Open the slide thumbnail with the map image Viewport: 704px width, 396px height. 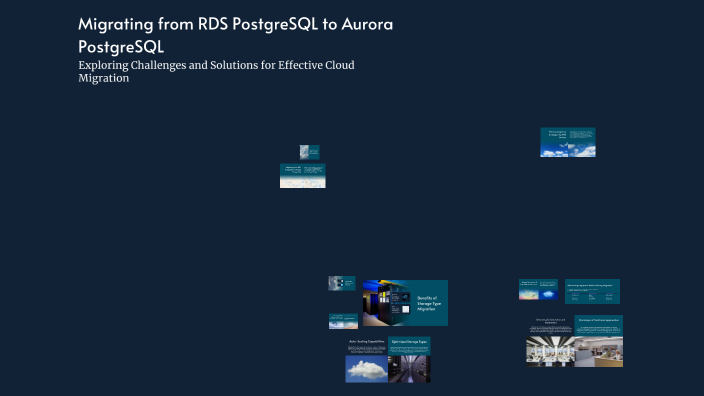(303, 176)
